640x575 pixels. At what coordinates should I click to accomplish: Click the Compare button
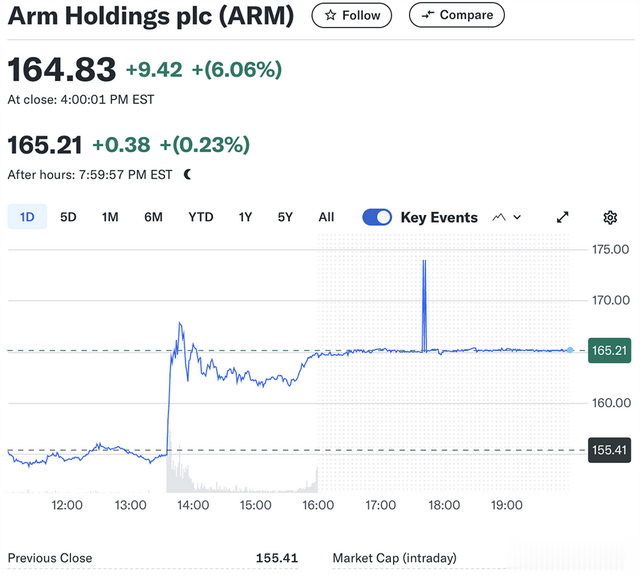[457, 15]
